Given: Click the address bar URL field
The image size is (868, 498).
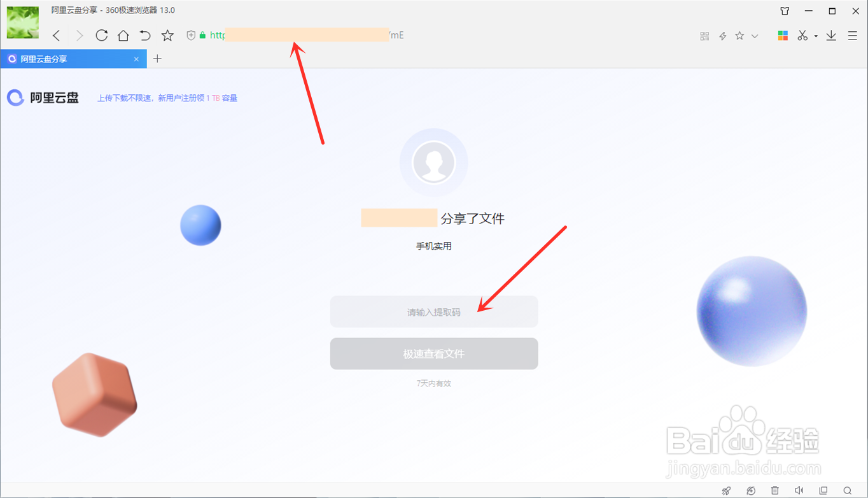Looking at the screenshot, I should click(439, 36).
